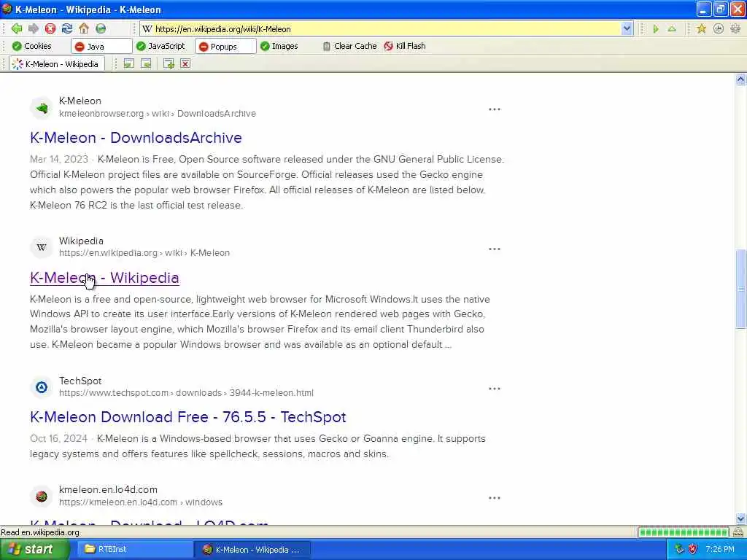Click the green Up triangle icon
This screenshot has width=747, height=560.
tap(672, 29)
